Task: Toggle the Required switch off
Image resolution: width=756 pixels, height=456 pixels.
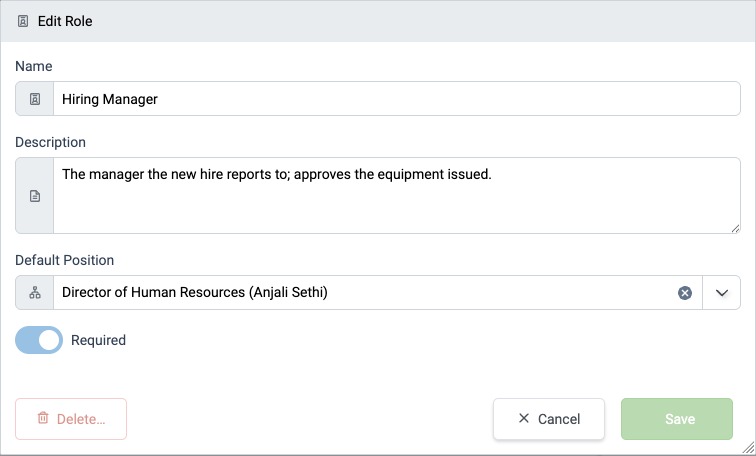Action: click(39, 340)
